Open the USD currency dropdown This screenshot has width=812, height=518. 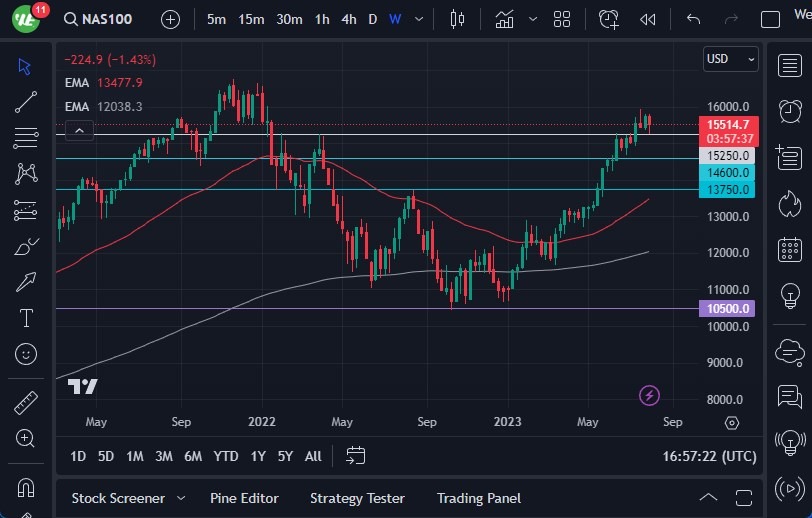tap(730, 59)
